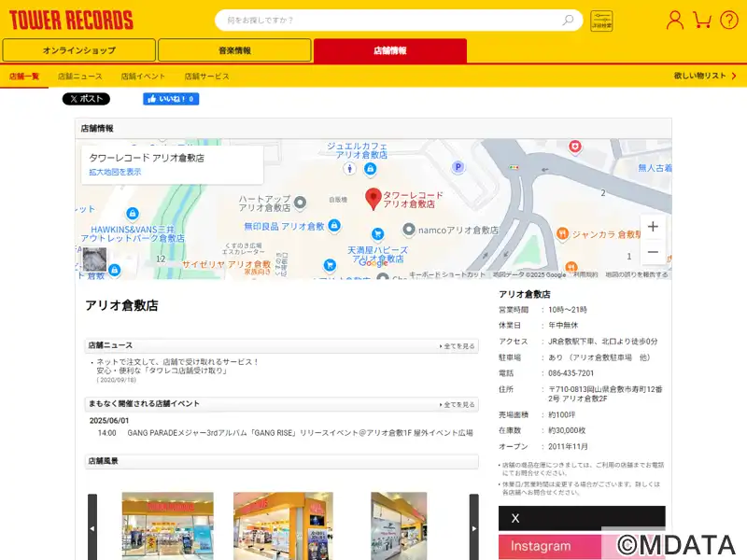Screen dimensions: 747x560
Task: Click the HAWKINS&VANS shop marker
Action: pyautogui.click(x=133, y=214)
